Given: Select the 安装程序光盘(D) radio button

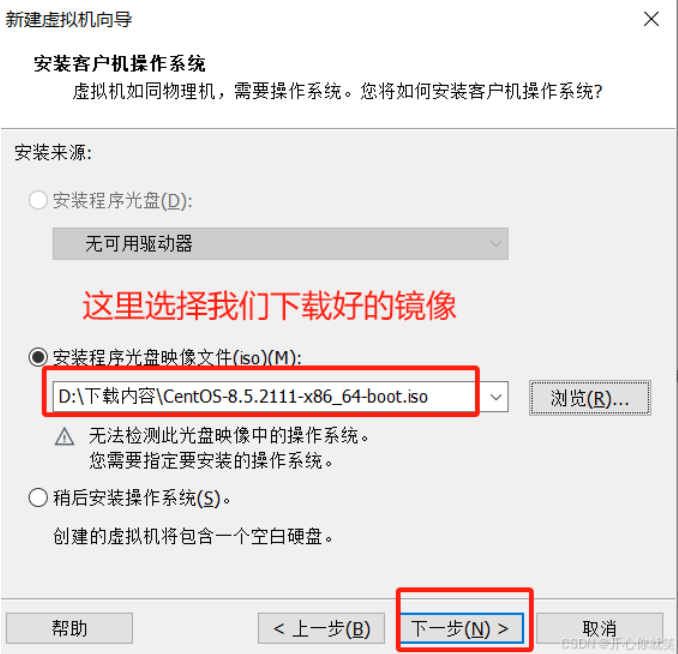Looking at the screenshot, I should (38, 200).
